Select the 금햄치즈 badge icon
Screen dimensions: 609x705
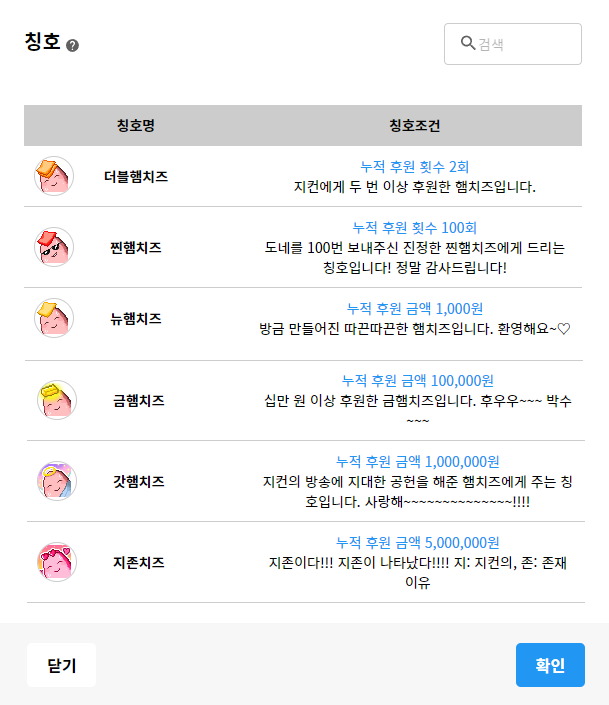coord(56,400)
